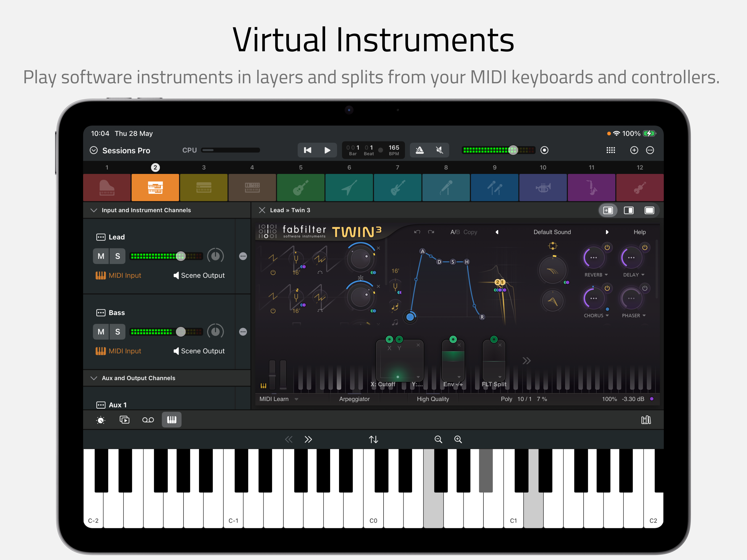Select the organ scene 3
The height and width of the screenshot is (560, 747).
pyautogui.click(x=204, y=187)
